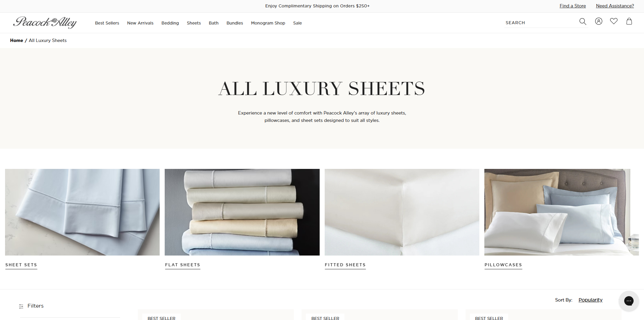Open the chat support bubble
This screenshot has width=644, height=320.
click(x=629, y=301)
